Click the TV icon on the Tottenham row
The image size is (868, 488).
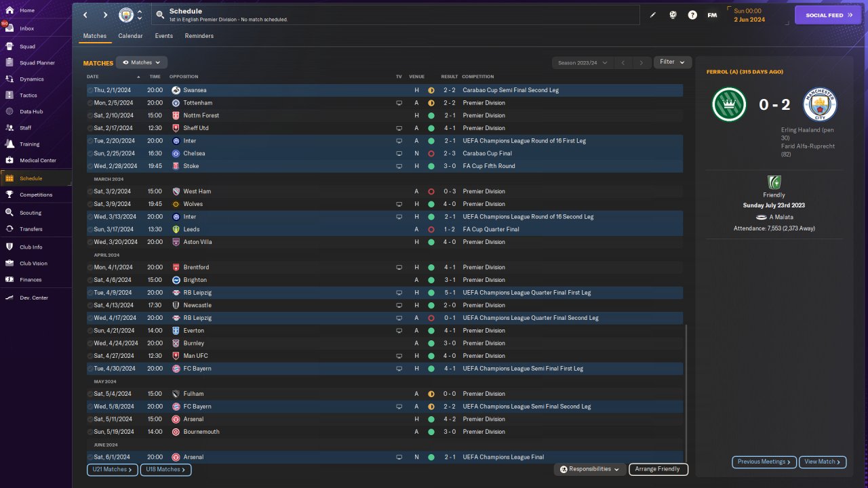point(399,103)
